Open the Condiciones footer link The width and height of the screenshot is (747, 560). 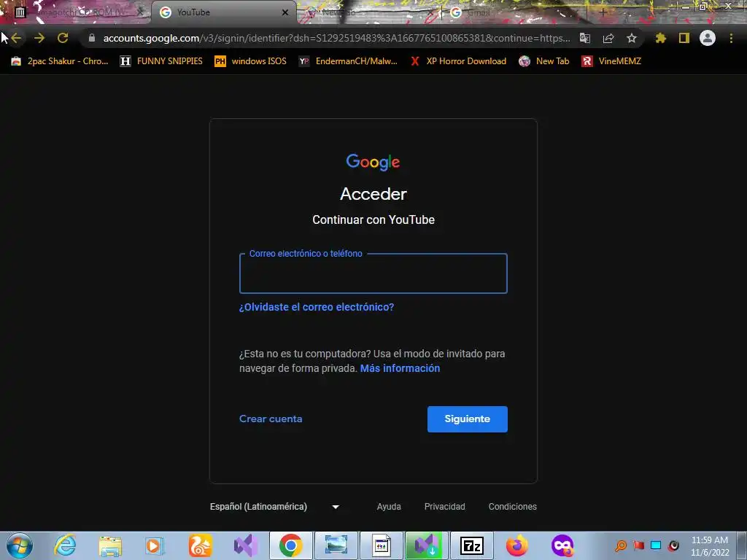[x=513, y=507]
